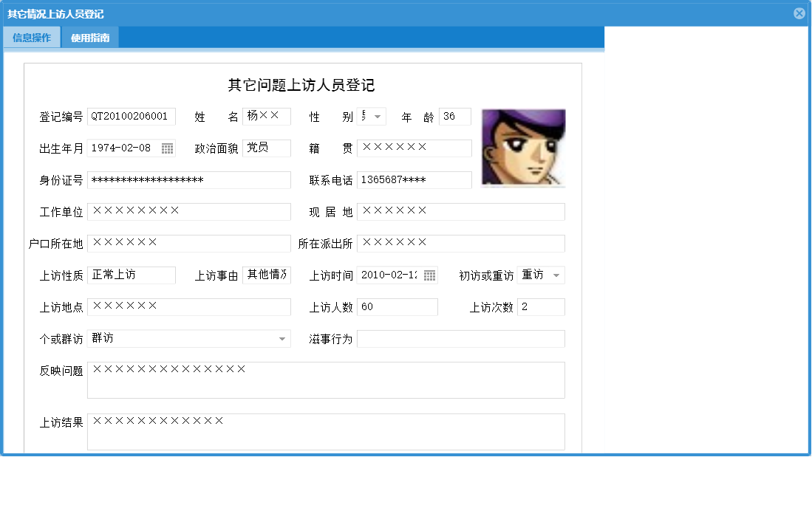Click the 上访人数 field showing 60

(398, 306)
